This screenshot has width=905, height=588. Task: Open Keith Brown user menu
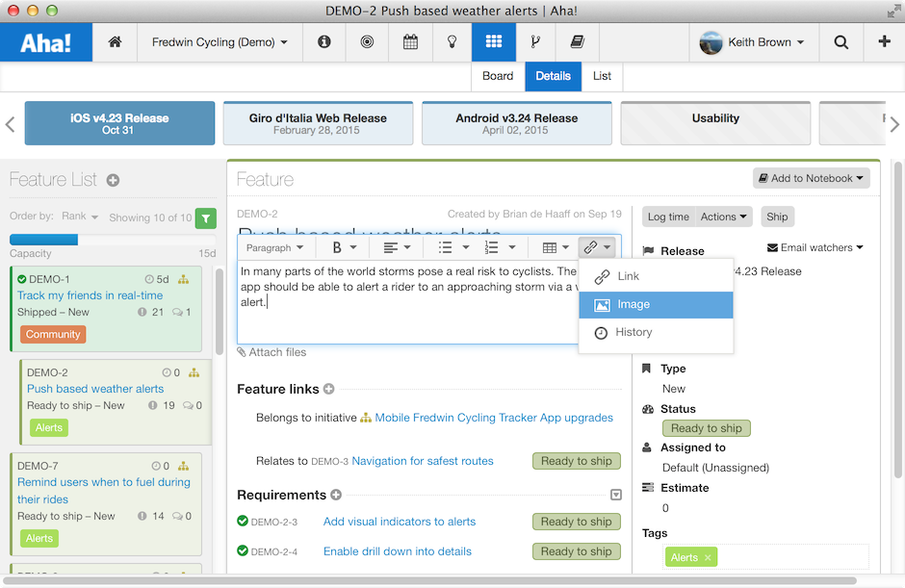[753, 42]
